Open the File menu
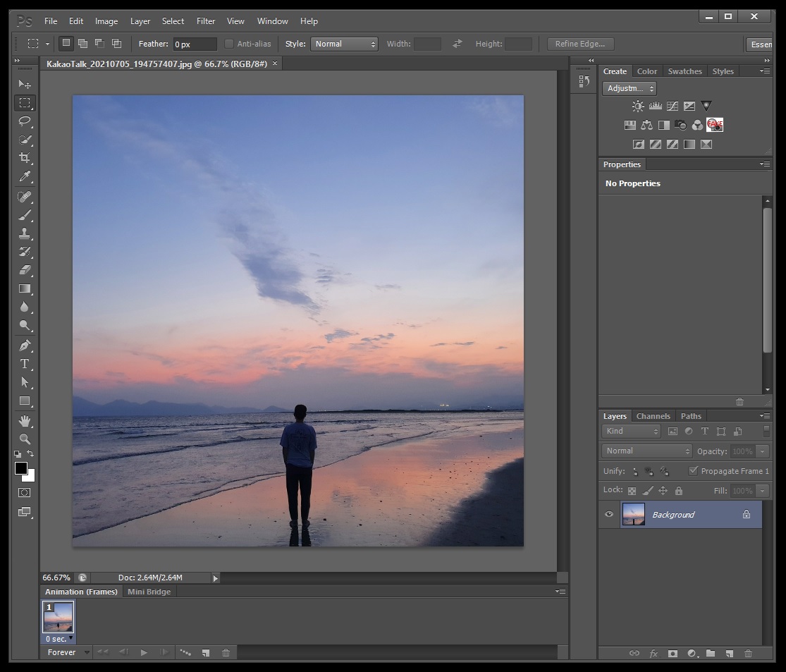The width and height of the screenshot is (786, 672). (x=51, y=21)
